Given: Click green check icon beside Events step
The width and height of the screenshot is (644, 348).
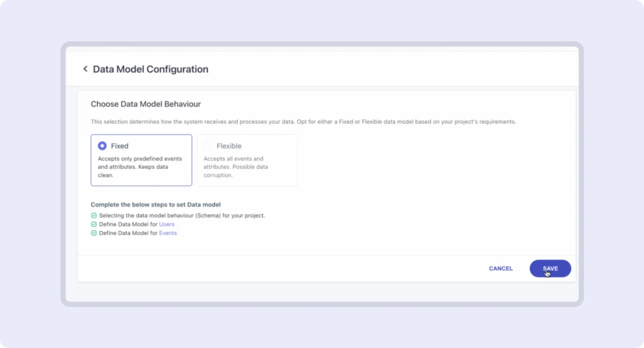Looking at the screenshot, I should [x=94, y=233].
